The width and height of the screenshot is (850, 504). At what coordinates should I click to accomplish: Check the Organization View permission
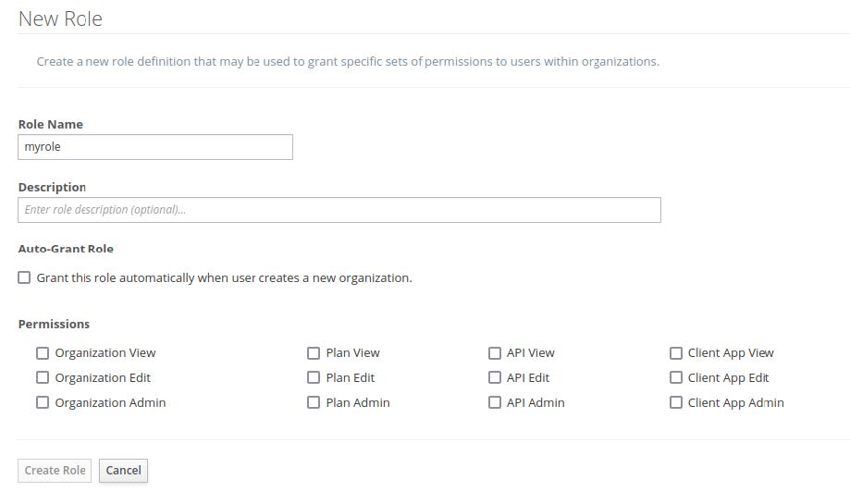(x=43, y=353)
